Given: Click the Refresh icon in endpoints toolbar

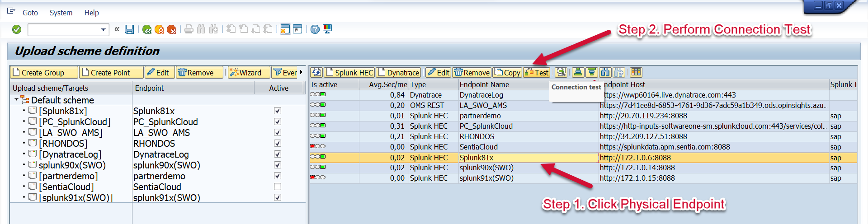Looking at the screenshot, I should [316, 72].
